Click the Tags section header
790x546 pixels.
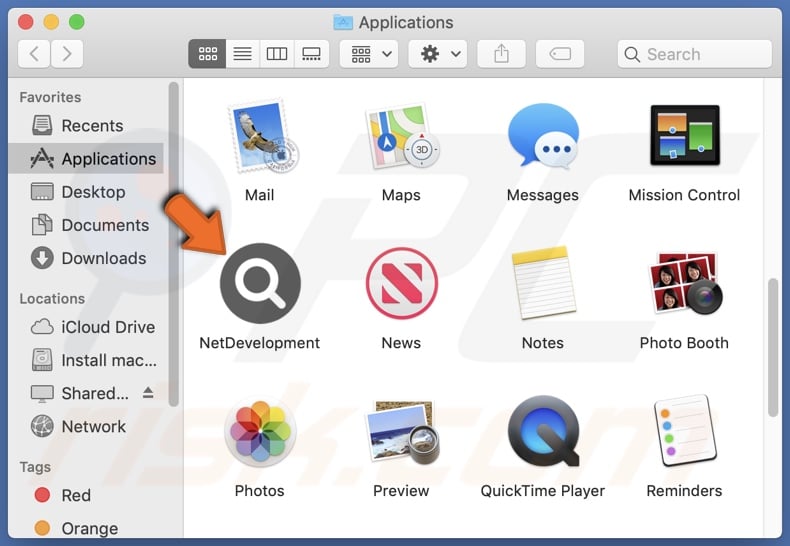click(35, 467)
